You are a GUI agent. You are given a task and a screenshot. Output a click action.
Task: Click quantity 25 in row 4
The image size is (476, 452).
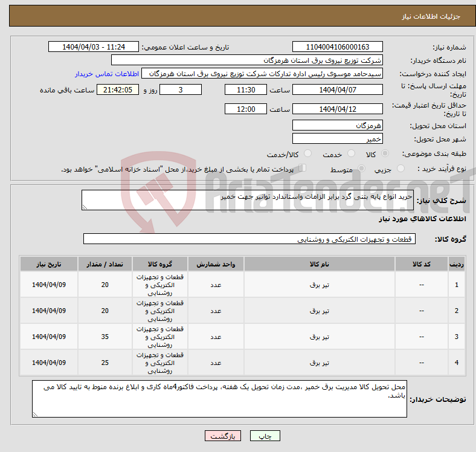point(105,363)
